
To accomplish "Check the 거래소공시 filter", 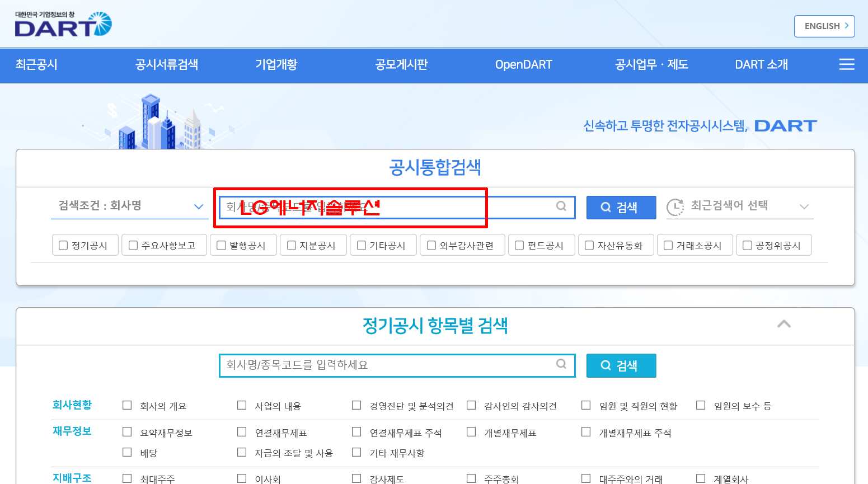I will (x=668, y=245).
